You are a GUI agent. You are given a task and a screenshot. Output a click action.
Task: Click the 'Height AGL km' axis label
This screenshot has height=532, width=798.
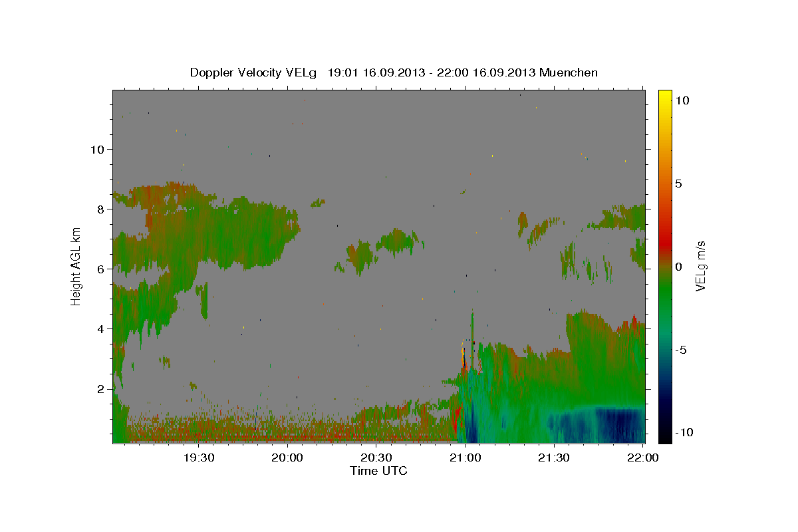tap(76, 266)
